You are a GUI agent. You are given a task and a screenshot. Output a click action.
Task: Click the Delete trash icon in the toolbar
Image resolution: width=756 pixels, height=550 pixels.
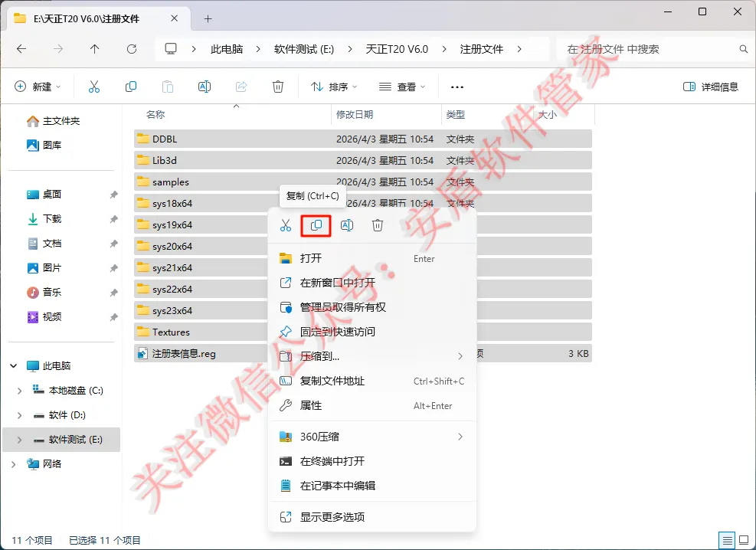tap(278, 87)
